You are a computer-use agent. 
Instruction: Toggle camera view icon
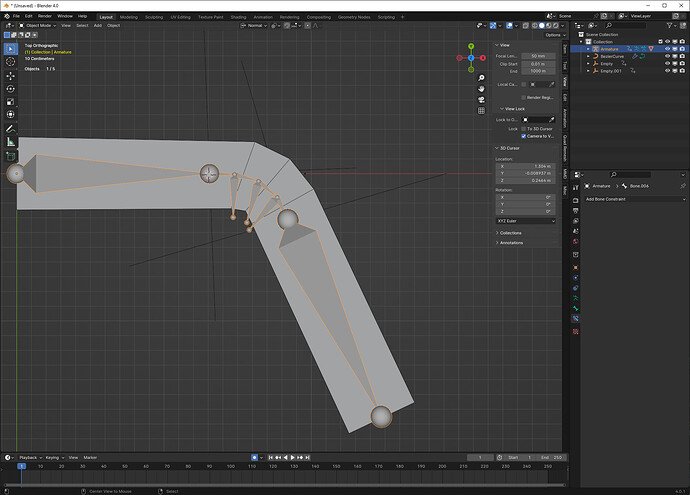[481, 100]
